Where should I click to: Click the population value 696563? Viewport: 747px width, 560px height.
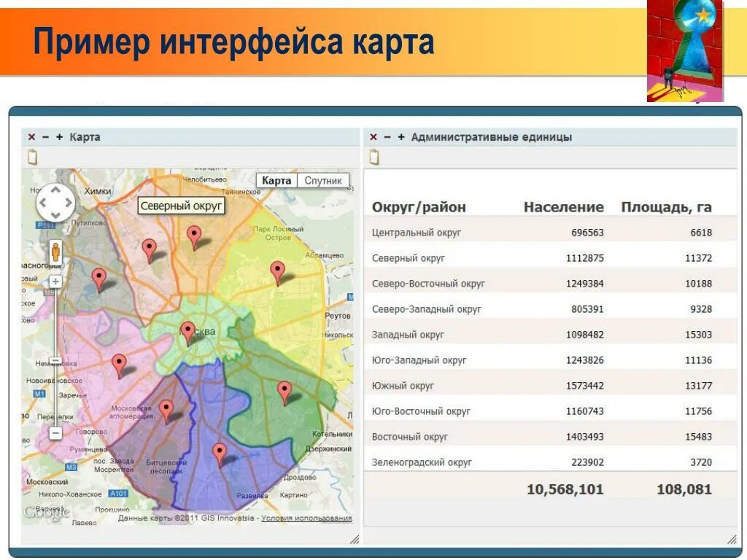pyautogui.click(x=587, y=233)
